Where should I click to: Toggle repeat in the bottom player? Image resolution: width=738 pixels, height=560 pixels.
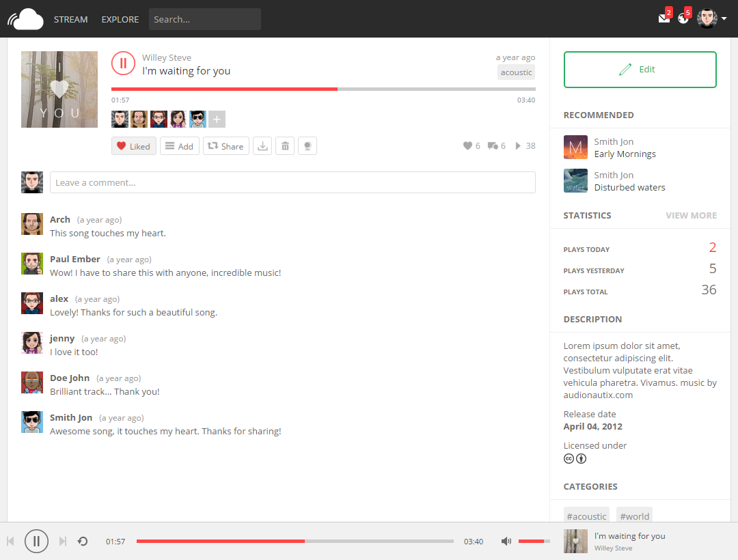[83, 542]
